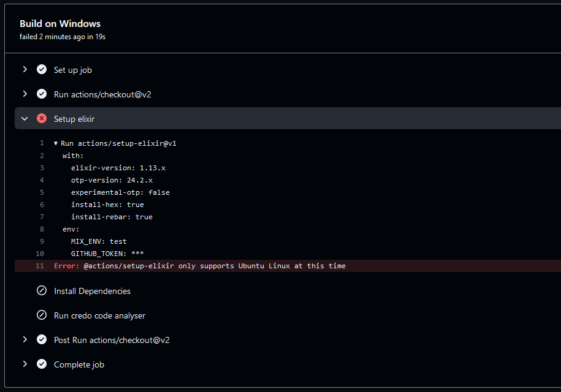The image size is (561, 392).
Task: Click the 'elixir-version: 1.13.x' log line
Action: (x=118, y=168)
